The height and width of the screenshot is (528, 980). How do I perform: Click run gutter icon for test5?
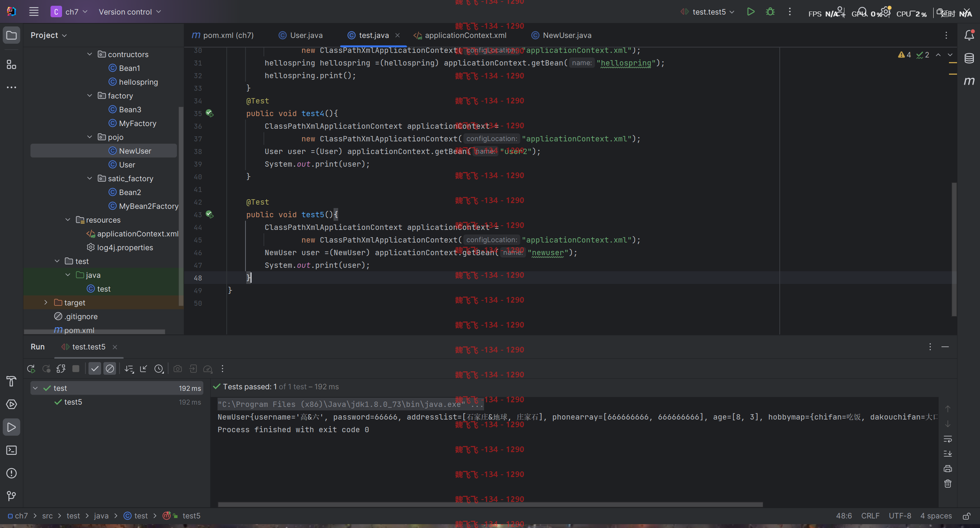point(209,214)
